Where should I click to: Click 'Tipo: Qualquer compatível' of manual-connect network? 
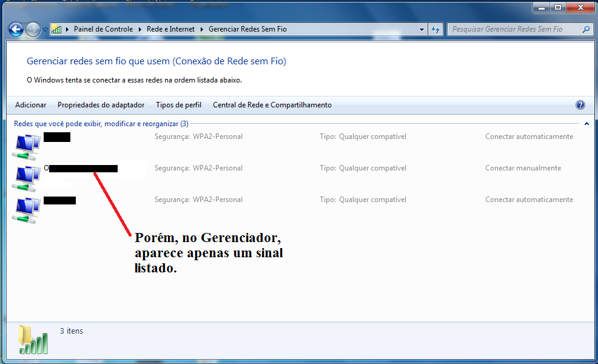click(x=363, y=168)
